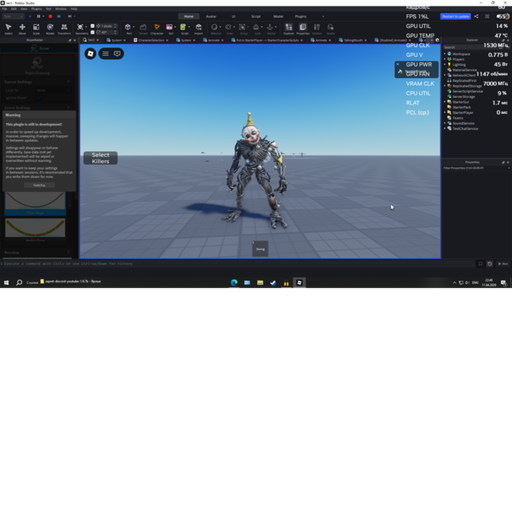
Task: Click the Group tool icon
Action: (x=242, y=27)
